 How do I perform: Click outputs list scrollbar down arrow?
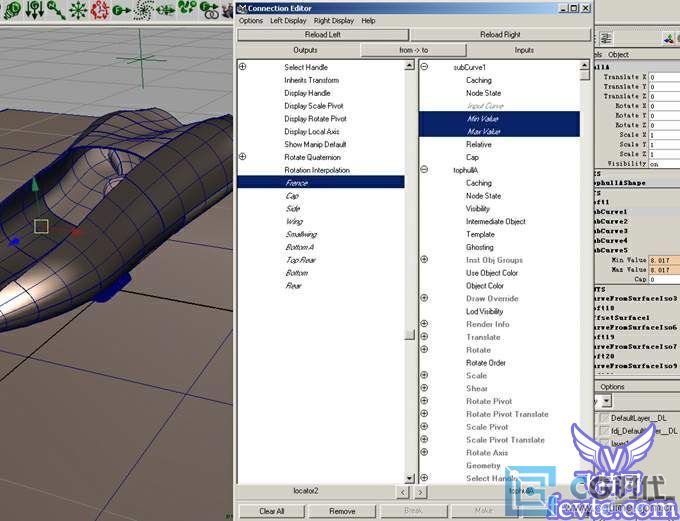click(x=409, y=478)
